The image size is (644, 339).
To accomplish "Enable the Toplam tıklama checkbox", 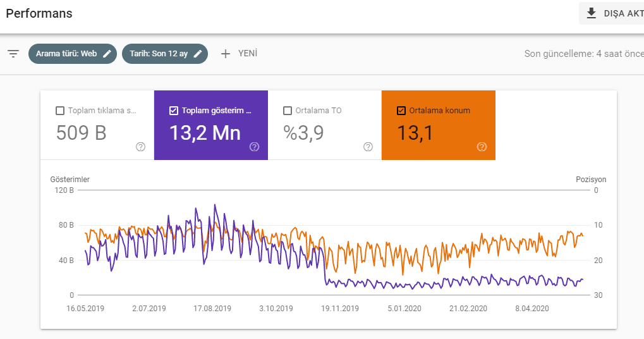I will point(60,111).
